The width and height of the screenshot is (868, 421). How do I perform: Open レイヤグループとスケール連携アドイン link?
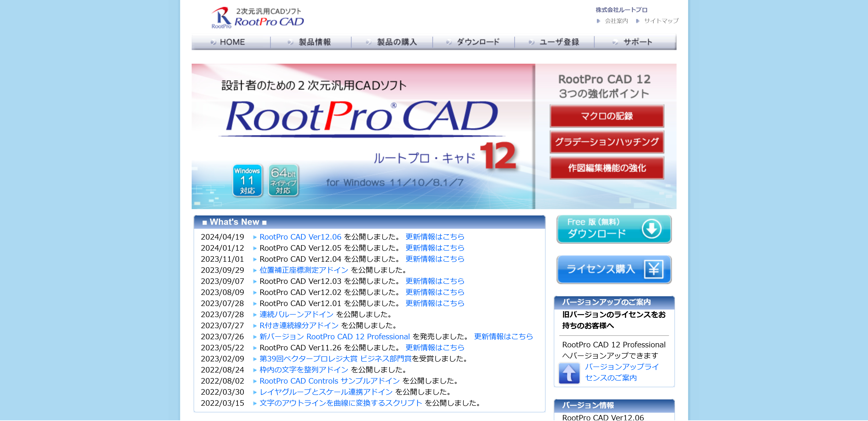tap(326, 393)
